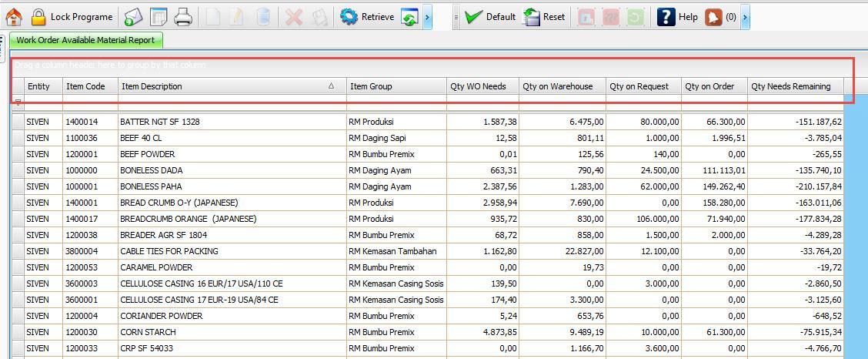Click BATTER NGT SF 1328 description cell

(x=232, y=122)
